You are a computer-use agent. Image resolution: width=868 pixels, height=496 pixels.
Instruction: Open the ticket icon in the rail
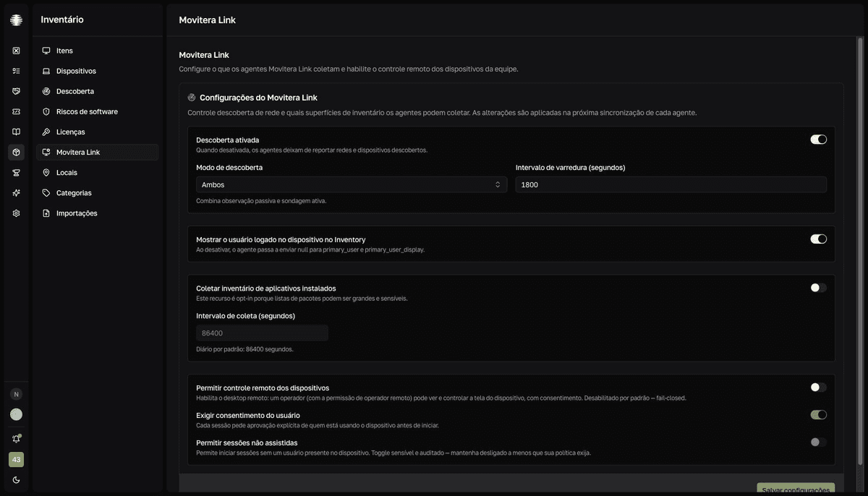[16, 111]
